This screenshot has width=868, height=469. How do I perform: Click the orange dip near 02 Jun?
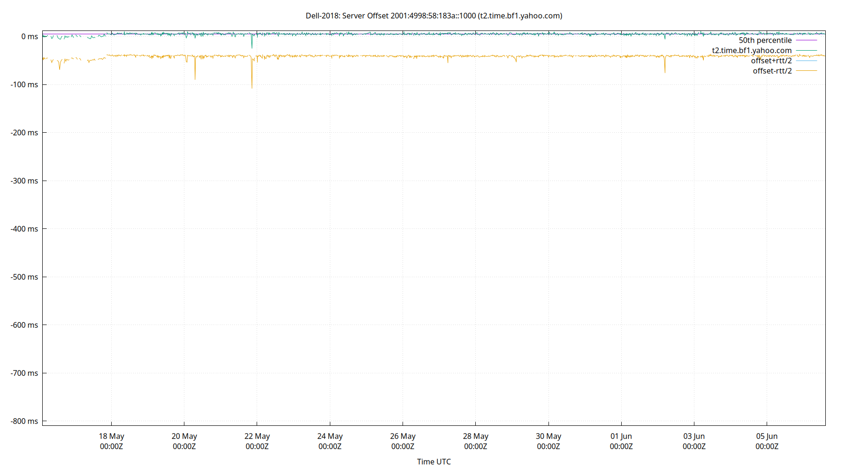[x=664, y=66]
